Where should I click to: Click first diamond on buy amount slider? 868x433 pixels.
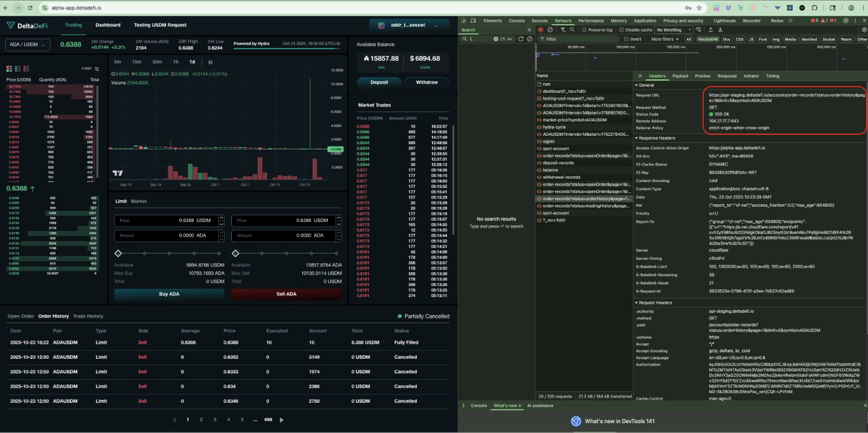click(x=118, y=253)
